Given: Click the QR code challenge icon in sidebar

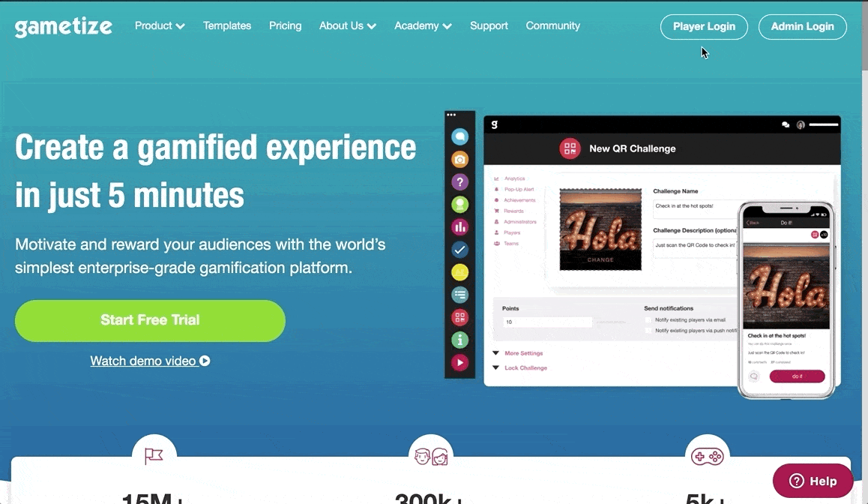Looking at the screenshot, I should (459, 316).
